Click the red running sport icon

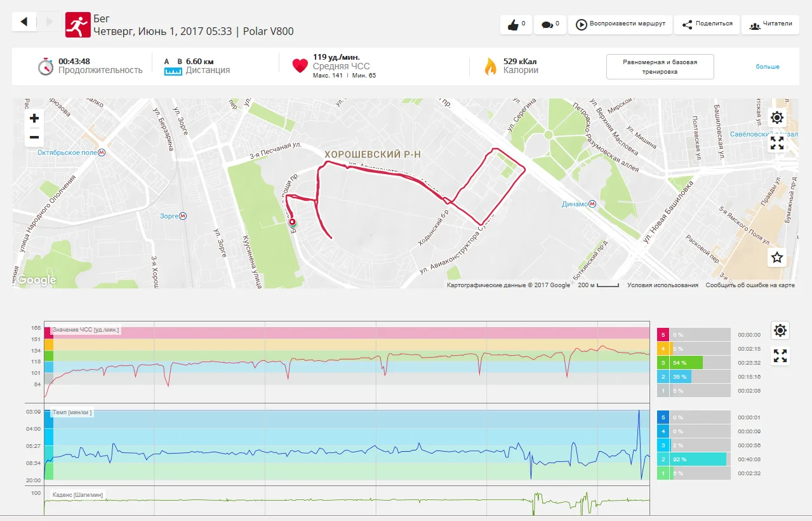78,25
